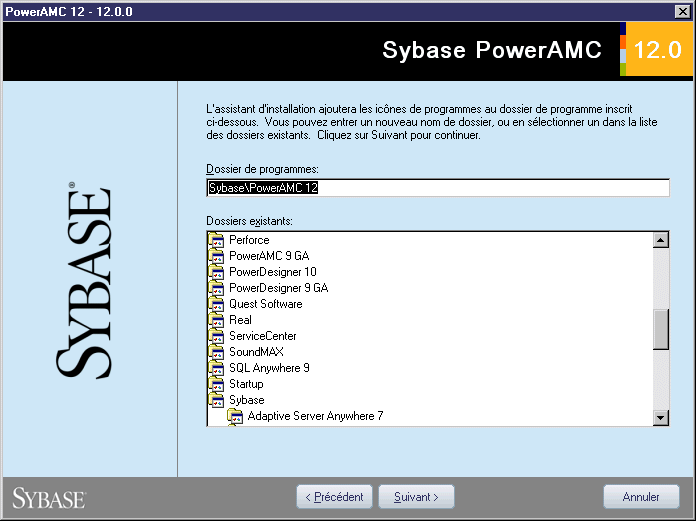This screenshot has width=696, height=521.
Task: Click the Startup folder icon
Action: pyautogui.click(x=216, y=384)
